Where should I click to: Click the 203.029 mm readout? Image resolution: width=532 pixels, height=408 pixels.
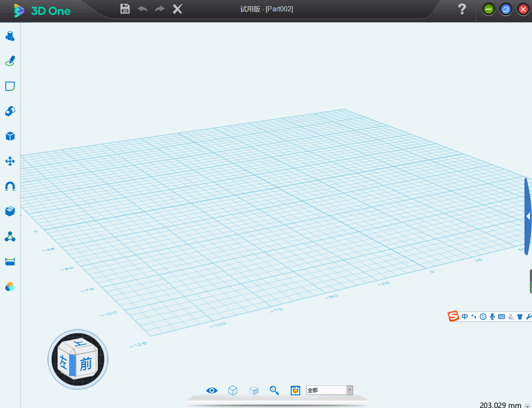point(501,405)
